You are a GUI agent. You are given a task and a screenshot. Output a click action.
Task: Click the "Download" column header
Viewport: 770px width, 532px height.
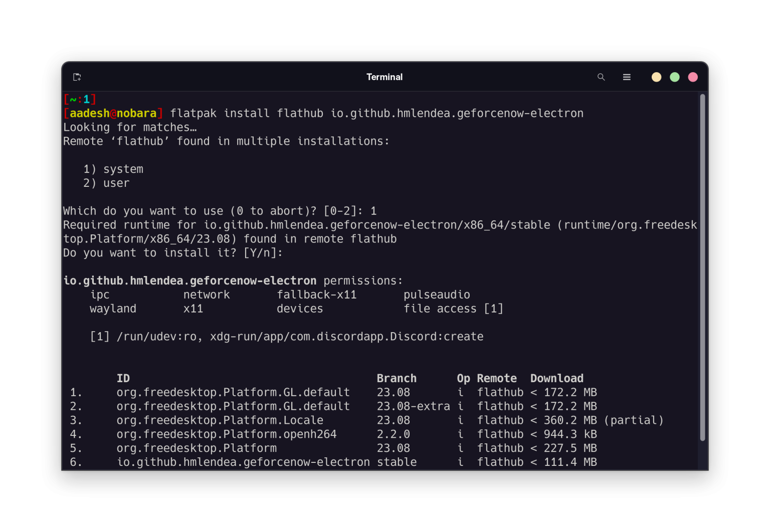[556, 378]
